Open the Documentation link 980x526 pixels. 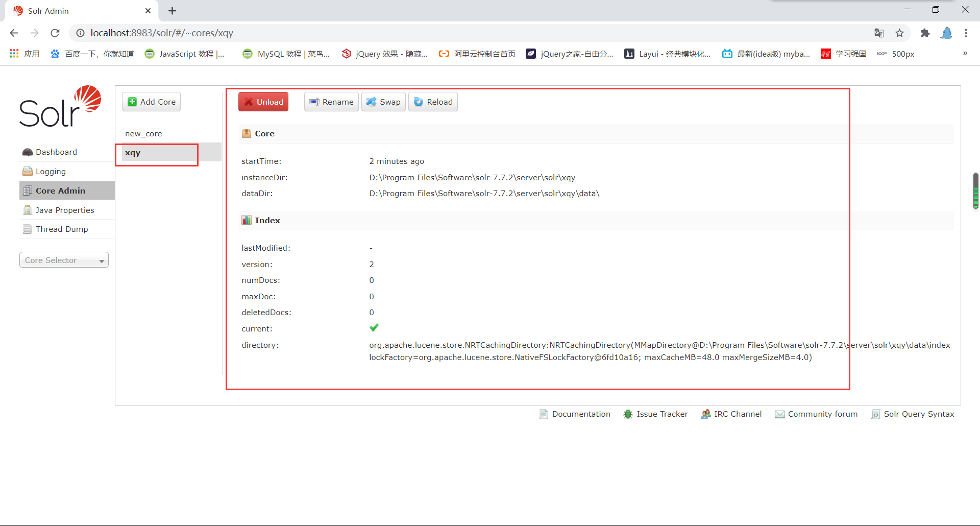point(581,414)
